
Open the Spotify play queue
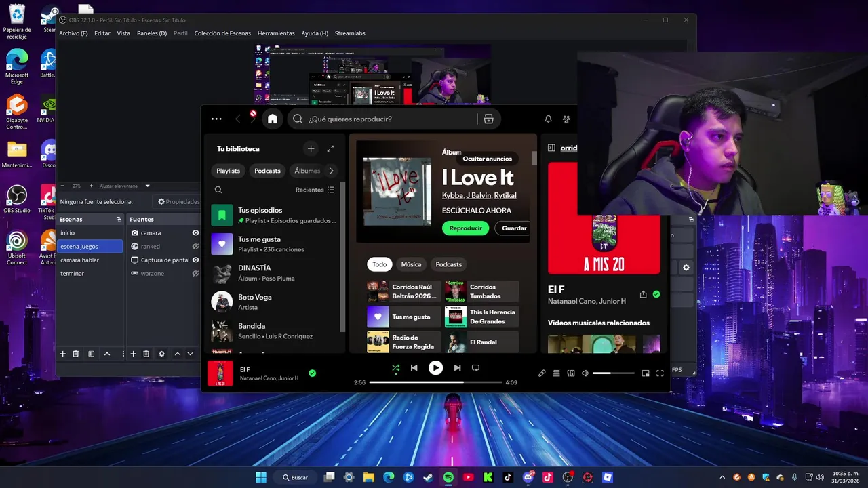point(556,373)
